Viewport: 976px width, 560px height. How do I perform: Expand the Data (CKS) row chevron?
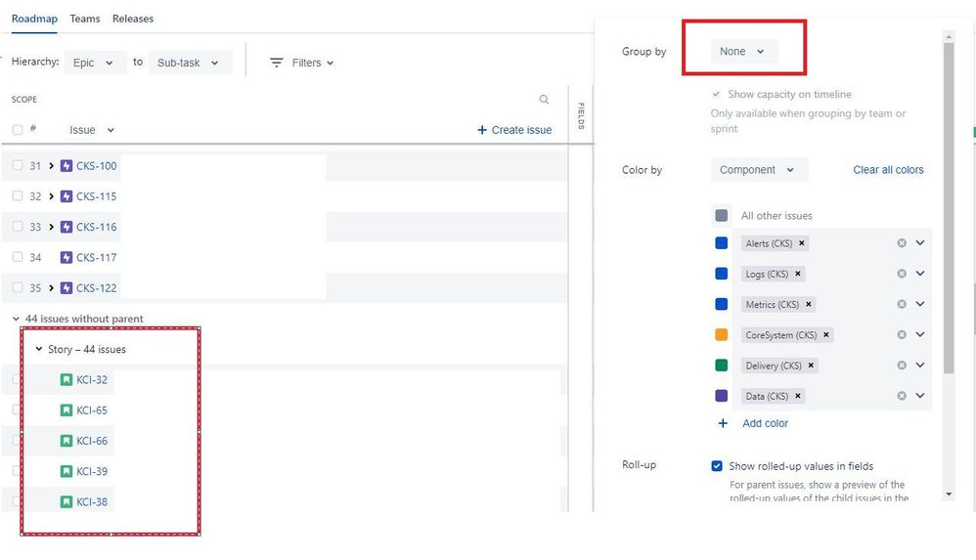coord(920,396)
